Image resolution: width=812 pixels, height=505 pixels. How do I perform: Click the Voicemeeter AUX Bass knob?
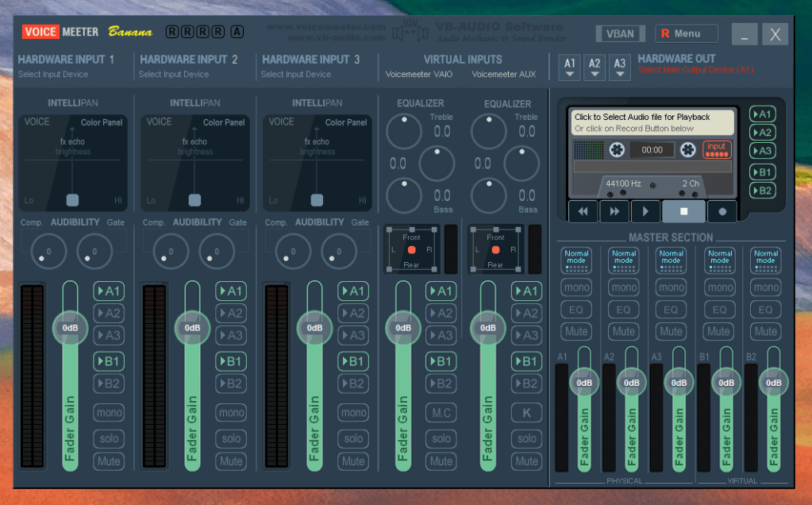point(488,195)
